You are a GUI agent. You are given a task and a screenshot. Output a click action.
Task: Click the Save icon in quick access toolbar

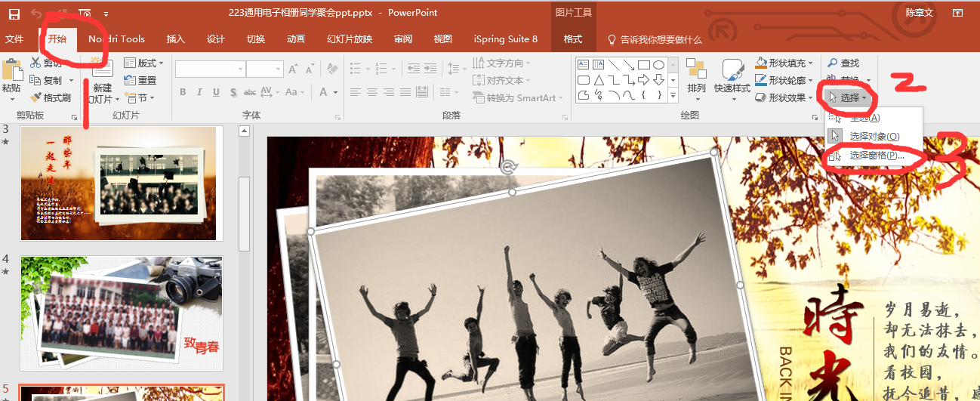(14, 13)
